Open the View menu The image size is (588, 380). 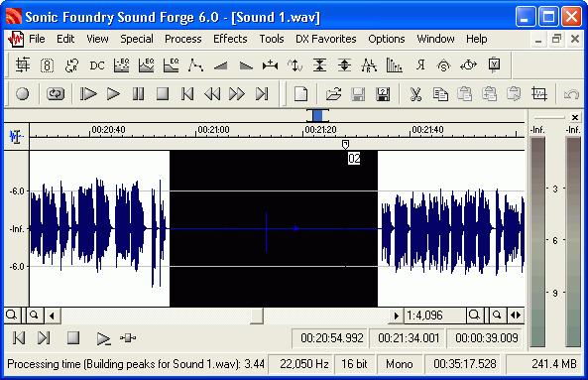tap(97, 39)
